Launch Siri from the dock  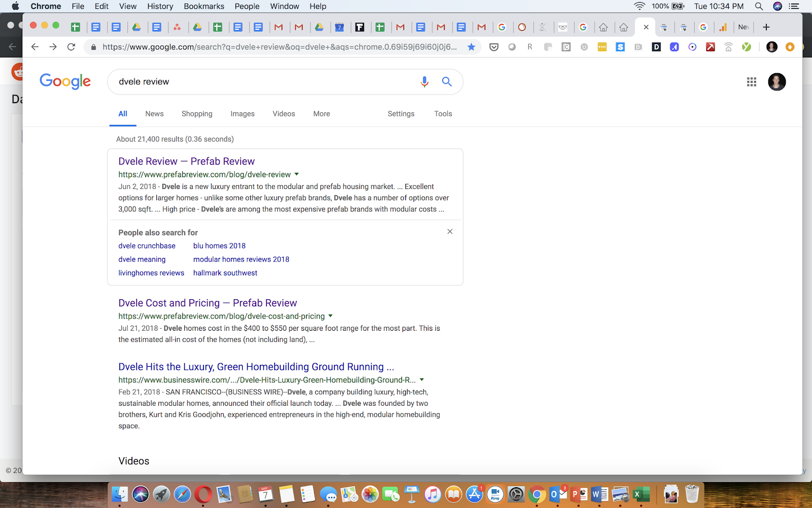coord(141,494)
